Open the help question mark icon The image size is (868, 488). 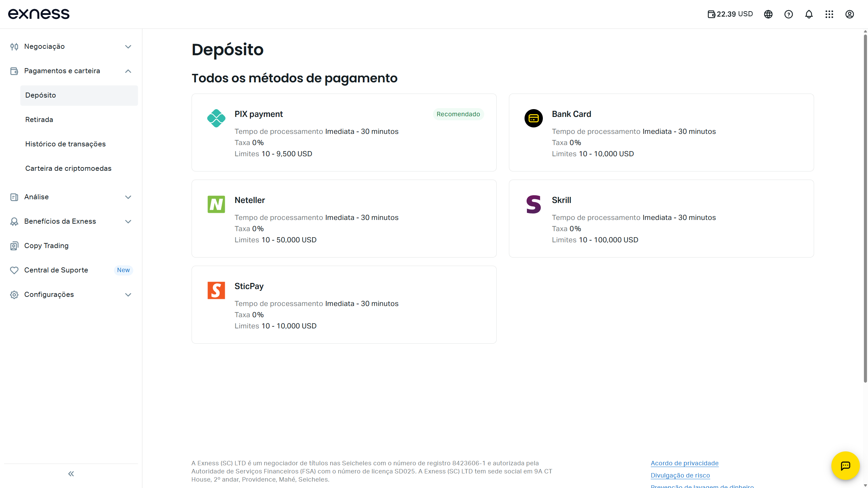coord(789,14)
